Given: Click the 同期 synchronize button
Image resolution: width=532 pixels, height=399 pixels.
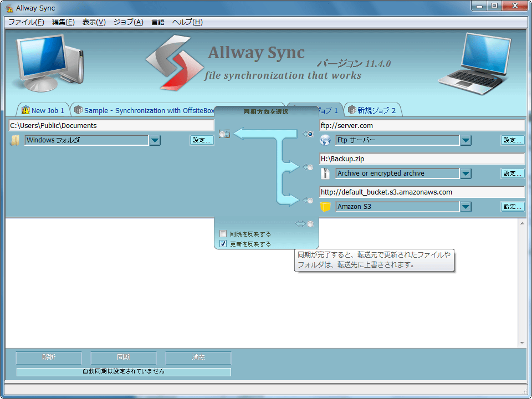Looking at the screenshot, I should 124,357.
